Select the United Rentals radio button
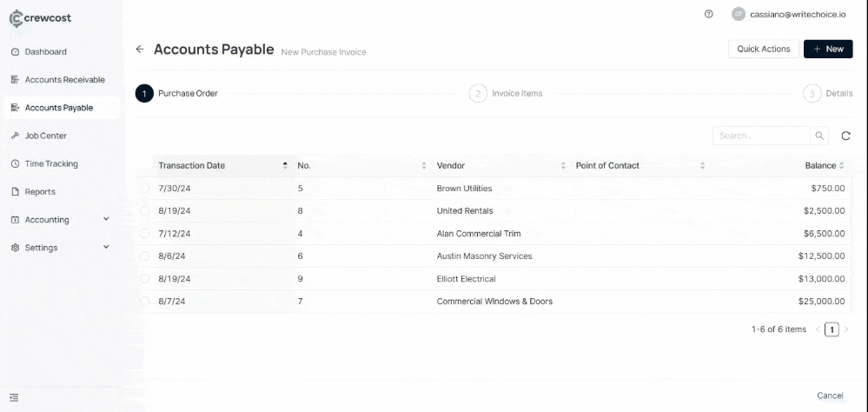 click(x=144, y=211)
